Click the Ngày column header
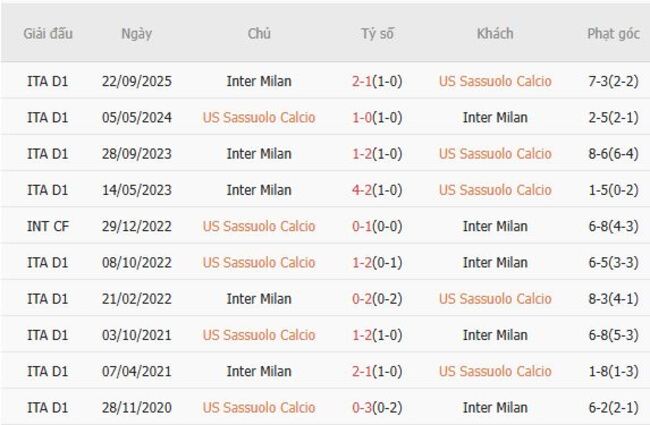 click(136, 34)
